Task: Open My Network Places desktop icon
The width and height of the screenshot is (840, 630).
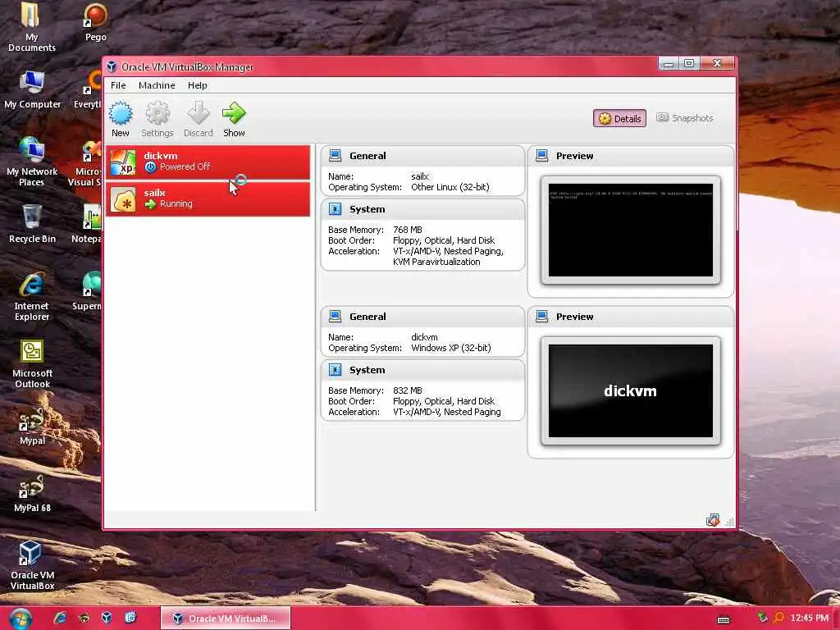Action: click(32, 162)
